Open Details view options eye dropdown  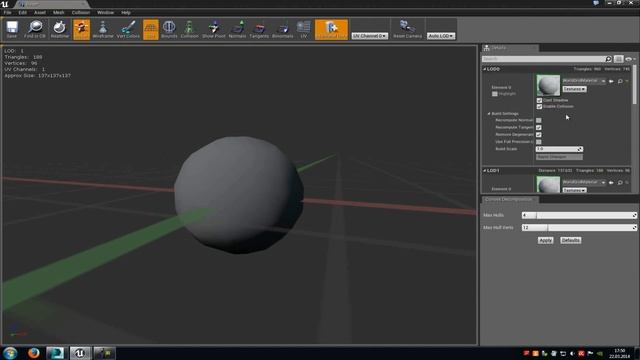pos(630,59)
